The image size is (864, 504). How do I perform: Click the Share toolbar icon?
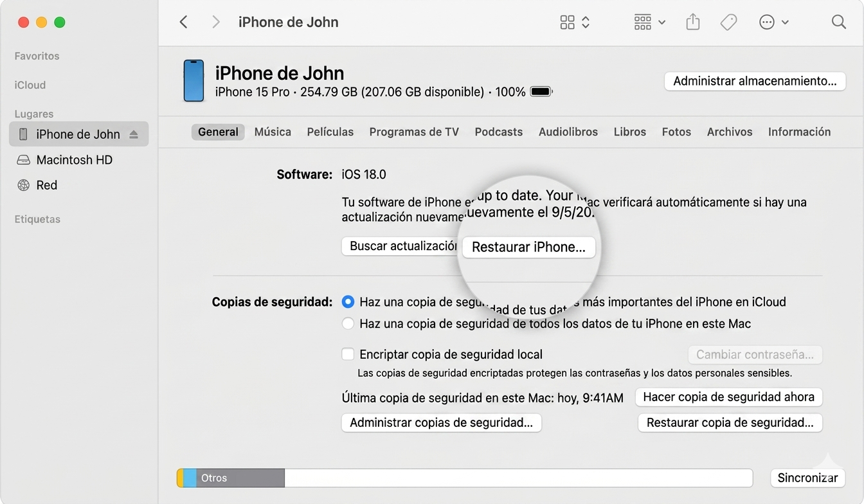click(692, 22)
